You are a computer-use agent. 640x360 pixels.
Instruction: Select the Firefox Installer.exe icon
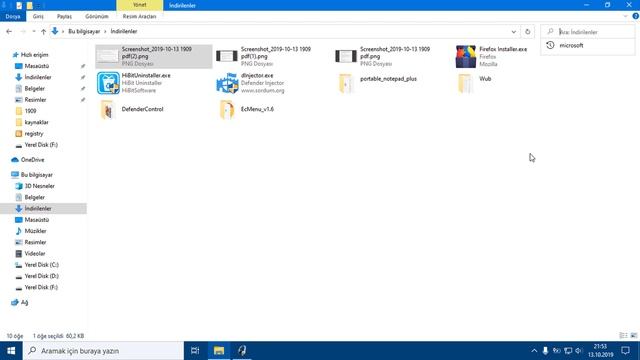coord(466,56)
